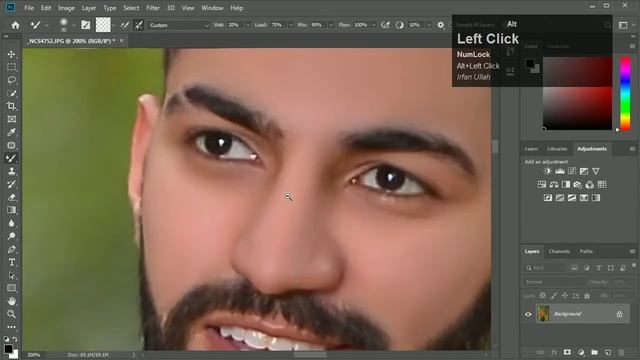Select the Zoom tool in toolbar
The image size is (640, 360).
[11, 314]
